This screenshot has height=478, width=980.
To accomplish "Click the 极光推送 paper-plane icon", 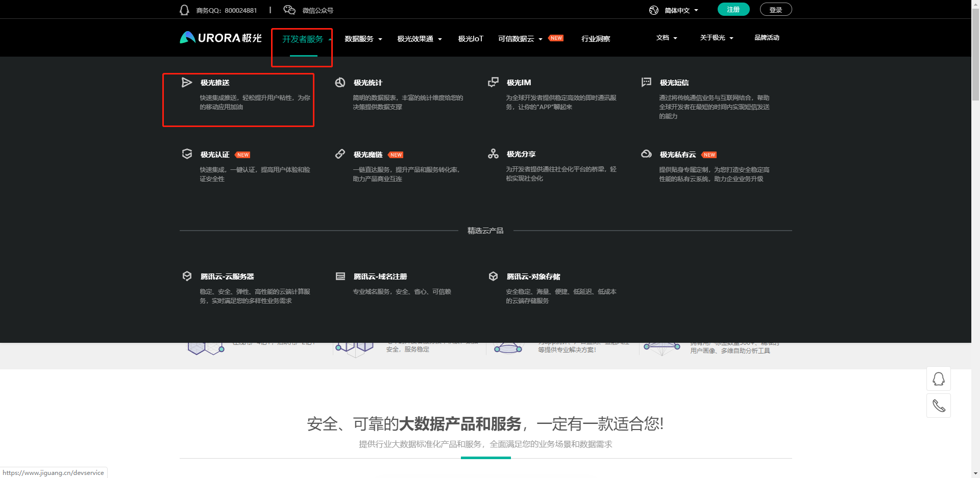I will click(x=187, y=83).
